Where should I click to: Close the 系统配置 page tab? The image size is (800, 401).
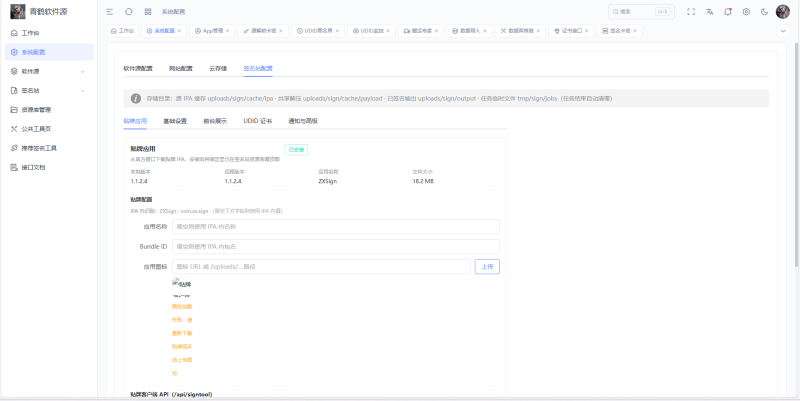[x=179, y=31]
